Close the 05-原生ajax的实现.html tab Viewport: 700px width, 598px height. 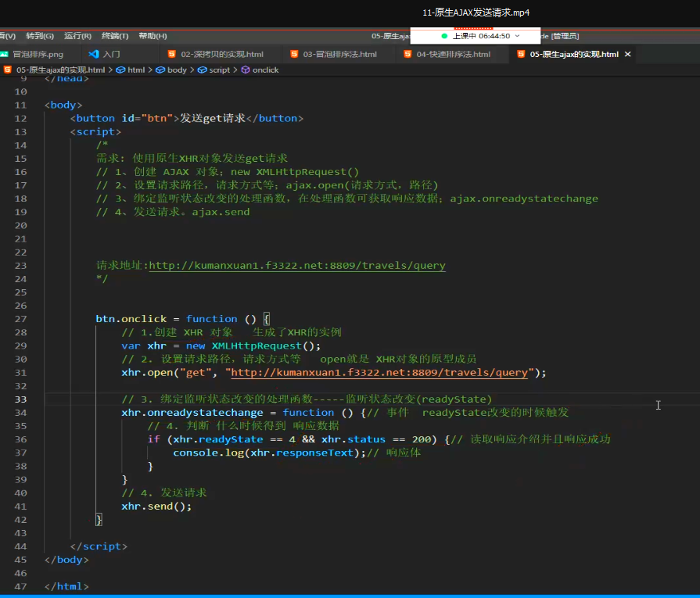click(628, 54)
